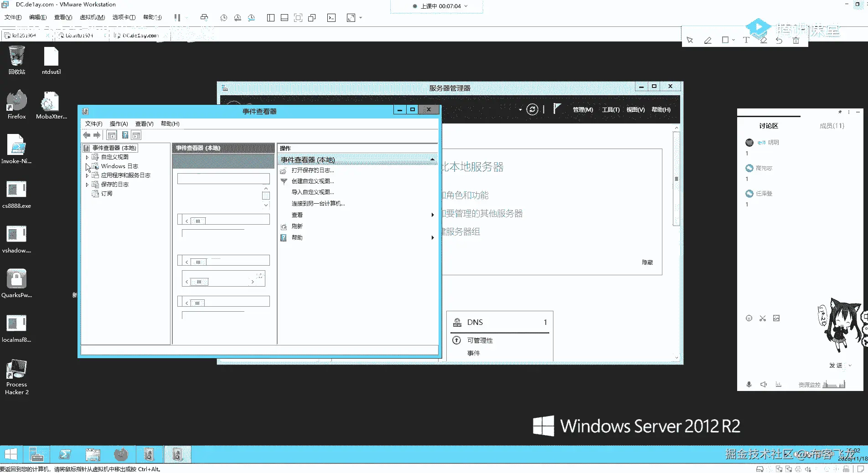Open File Explorer from the taskbar
The image size is (868, 473).
tap(93, 454)
